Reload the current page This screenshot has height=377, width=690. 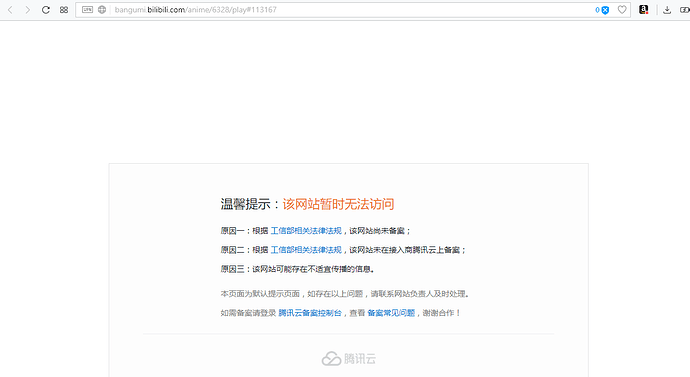point(46,10)
